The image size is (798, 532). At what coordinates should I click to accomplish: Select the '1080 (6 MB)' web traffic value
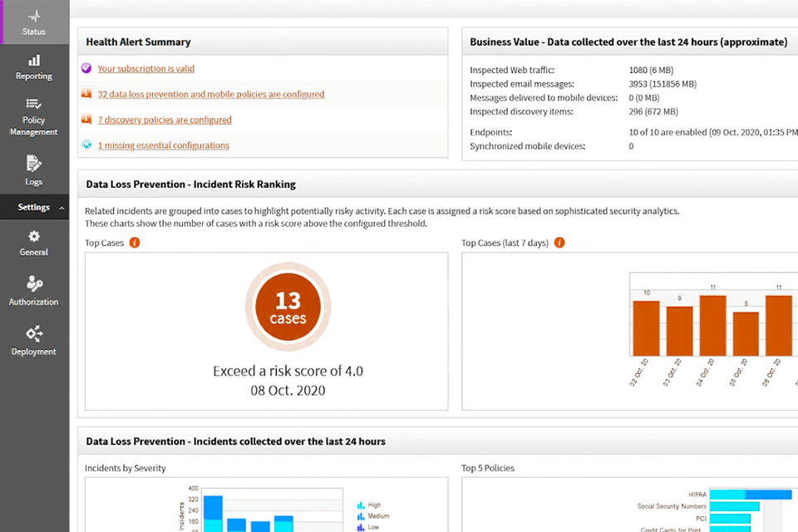coord(651,71)
